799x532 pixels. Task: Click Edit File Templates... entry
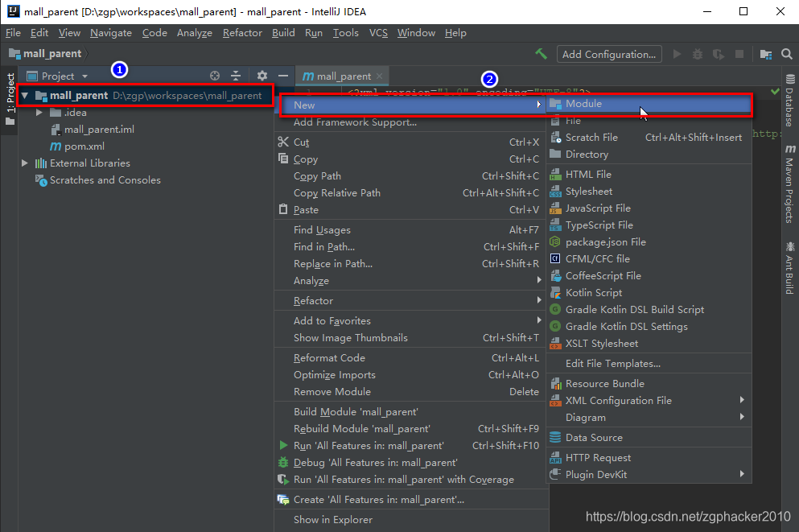pyautogui.click(x=649, y=363)
